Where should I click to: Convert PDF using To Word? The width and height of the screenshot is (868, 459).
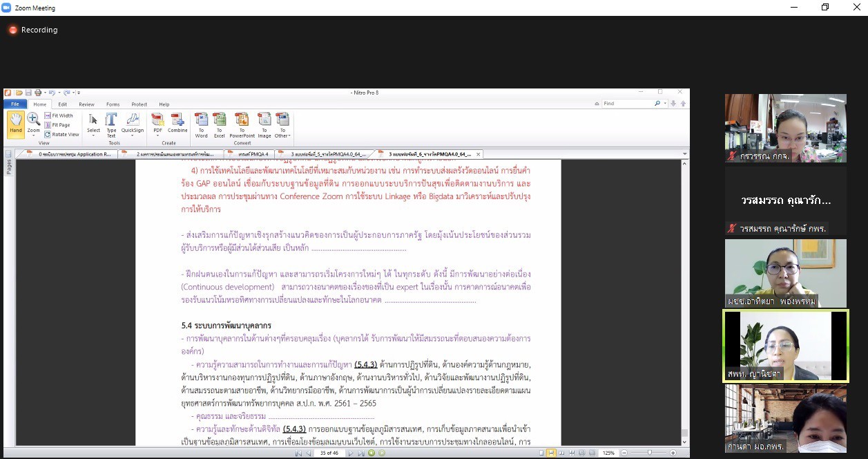pyautogui.click(x=202, y=124)
